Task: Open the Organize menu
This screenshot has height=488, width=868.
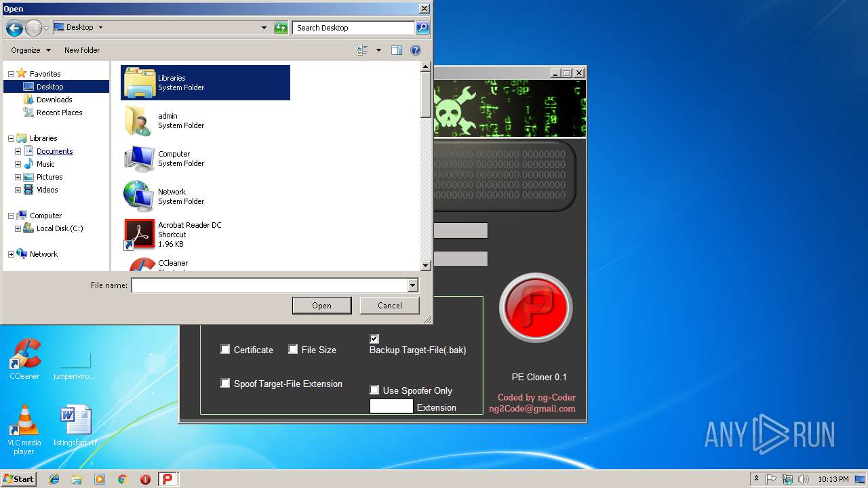Action: coord(31,50)
